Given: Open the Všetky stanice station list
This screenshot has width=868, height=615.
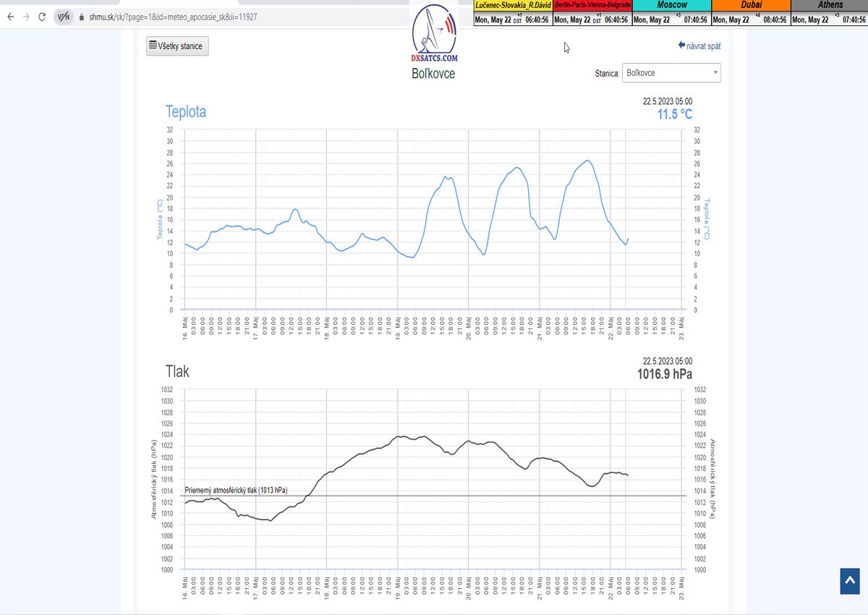Looking at the screenshot, I should pyautogui.click(x=177, y=46).
